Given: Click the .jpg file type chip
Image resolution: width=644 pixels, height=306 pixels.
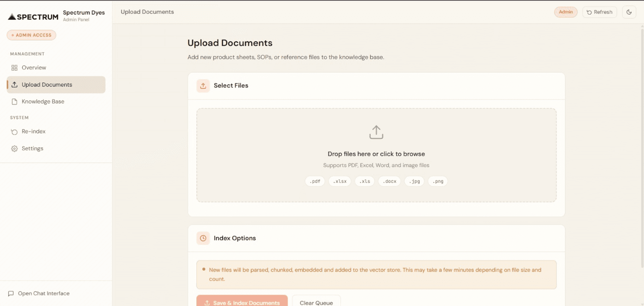Looking at the screenshot, I should [414, 181].
